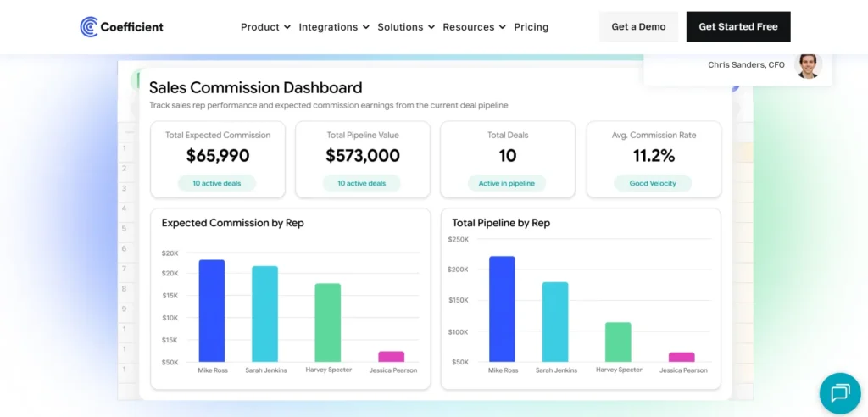
Task: Click Harvey Specter green bar in pipeline chart
Action: (x=618, y=342)
